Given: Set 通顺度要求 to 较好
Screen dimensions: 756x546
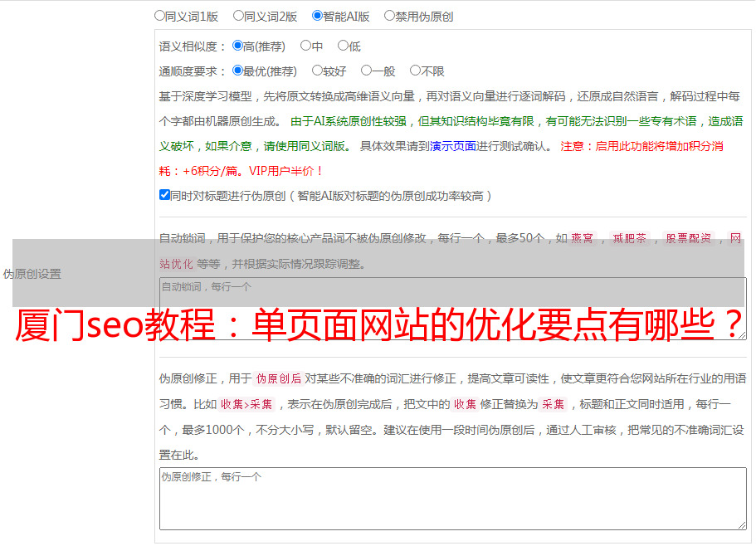Looking at the screenshot, I should click(x=317, y=71).
